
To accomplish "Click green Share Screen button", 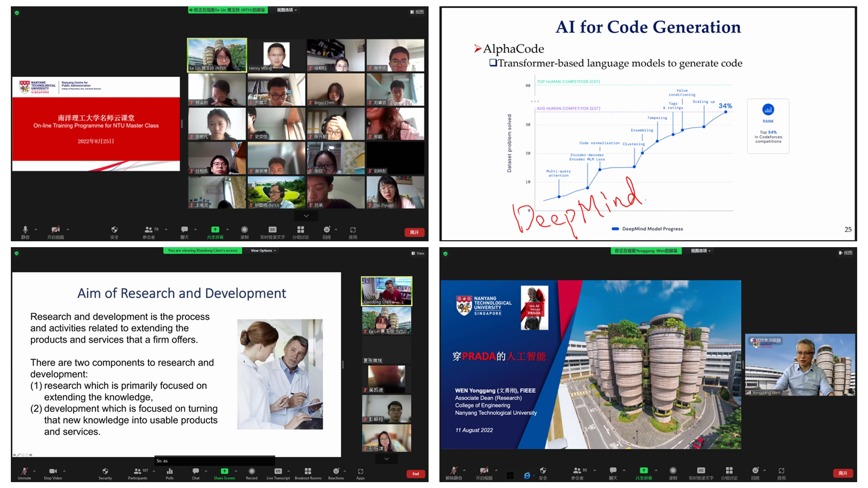I will click(x=224, y=471).
